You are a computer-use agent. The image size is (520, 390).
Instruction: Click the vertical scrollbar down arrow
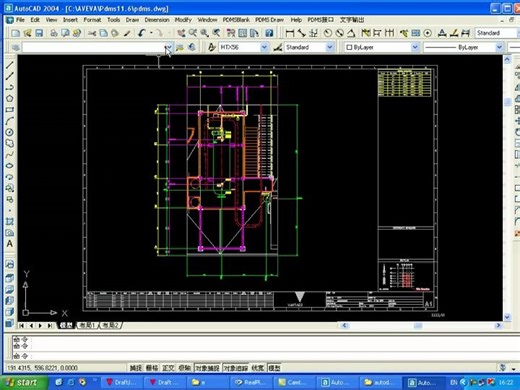(x=507, y=317)
